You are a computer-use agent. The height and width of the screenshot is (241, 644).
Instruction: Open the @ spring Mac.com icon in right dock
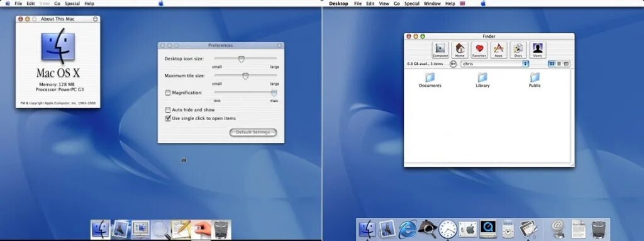pos(558,229)
